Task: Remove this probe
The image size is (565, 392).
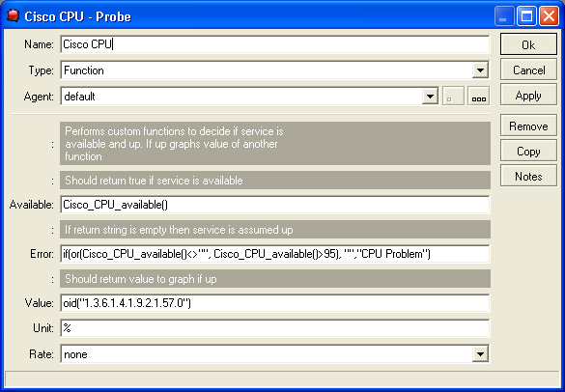Action: pyautogui.click(x=528, y=126)
